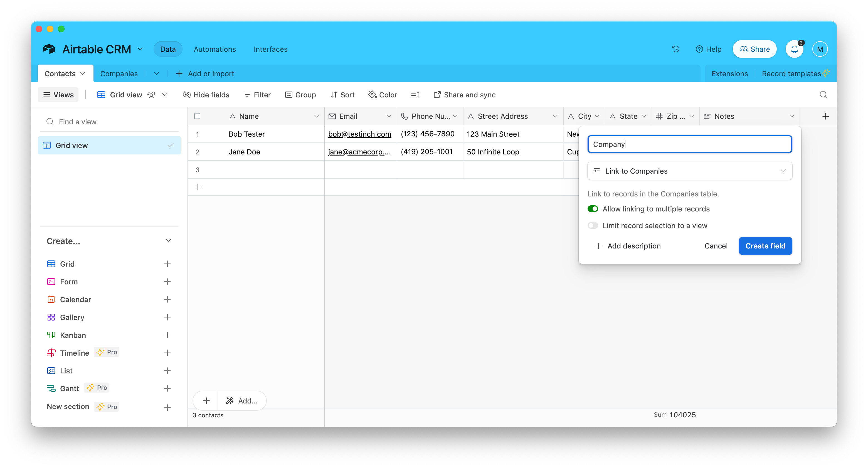Add a List view with plus

click(x=167, y=371)
